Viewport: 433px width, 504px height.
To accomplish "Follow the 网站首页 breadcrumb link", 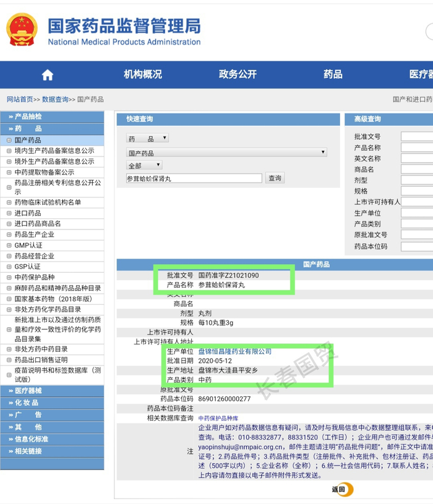I will click(20, 100).
